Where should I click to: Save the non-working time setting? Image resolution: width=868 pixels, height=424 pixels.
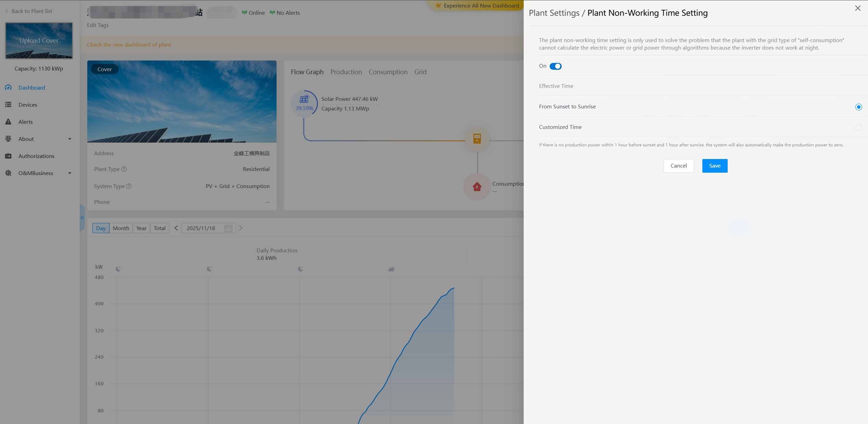[x=715, y=166]
